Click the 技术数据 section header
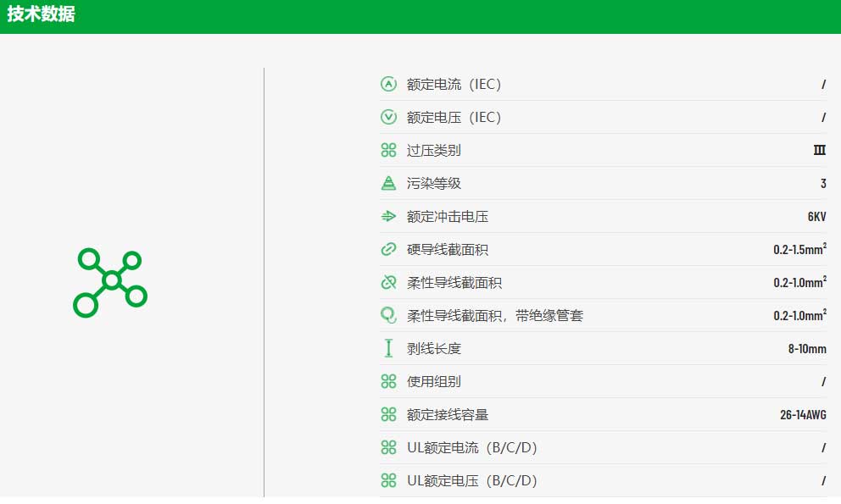The height and width of the screenshot is (504, 841). pos(42,14)
